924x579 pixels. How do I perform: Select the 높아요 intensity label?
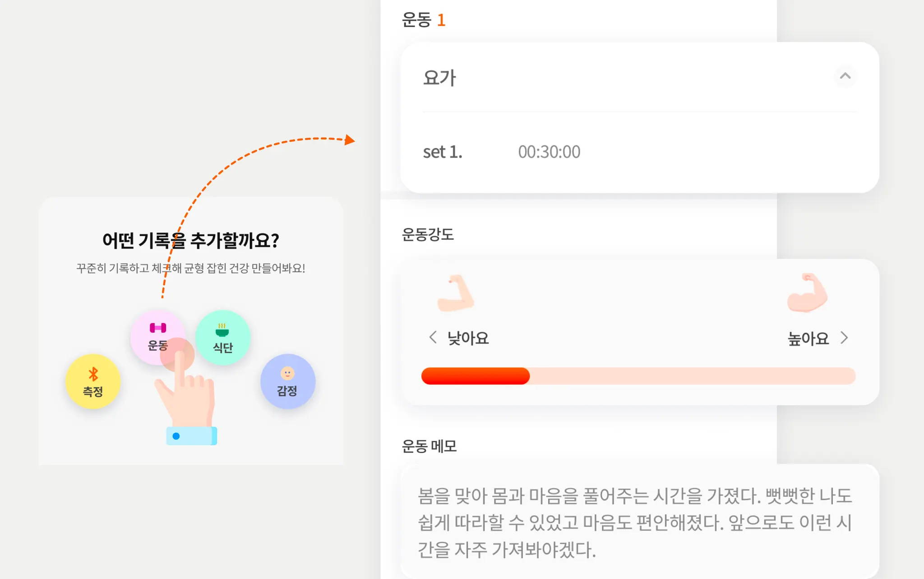[x=808, y=338]
